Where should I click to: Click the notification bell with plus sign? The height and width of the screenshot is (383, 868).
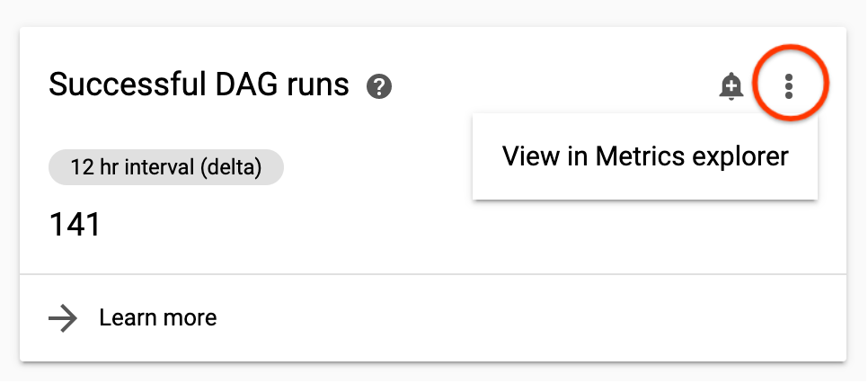click(x=731, y=87)
